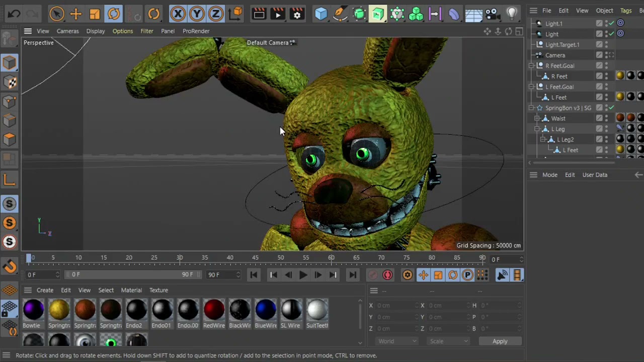Expand the Waist object in tree

point(537,119)
